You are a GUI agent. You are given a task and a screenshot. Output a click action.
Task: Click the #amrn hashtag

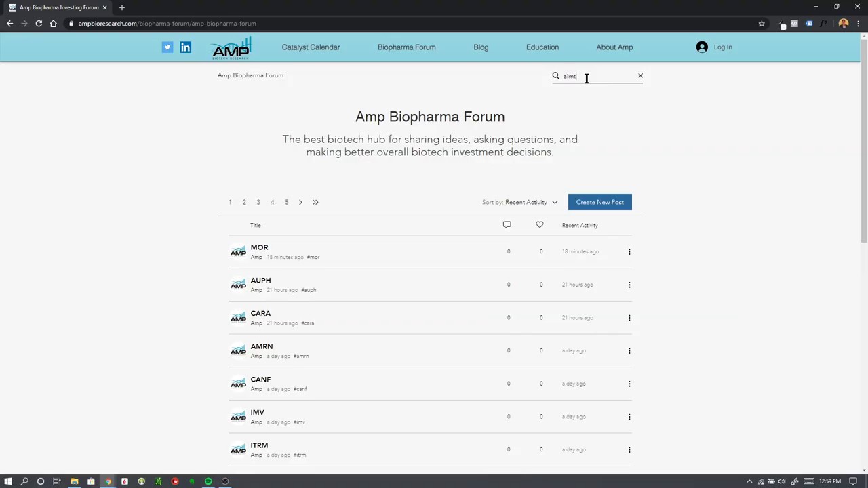pyautogui.click(x=301, y=357)
